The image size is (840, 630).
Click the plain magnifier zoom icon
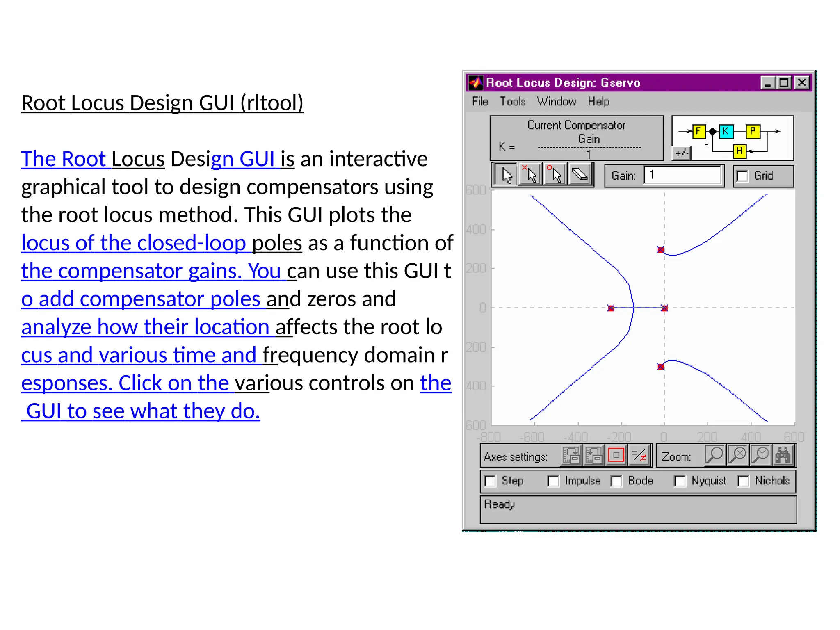tap(715, 455)
